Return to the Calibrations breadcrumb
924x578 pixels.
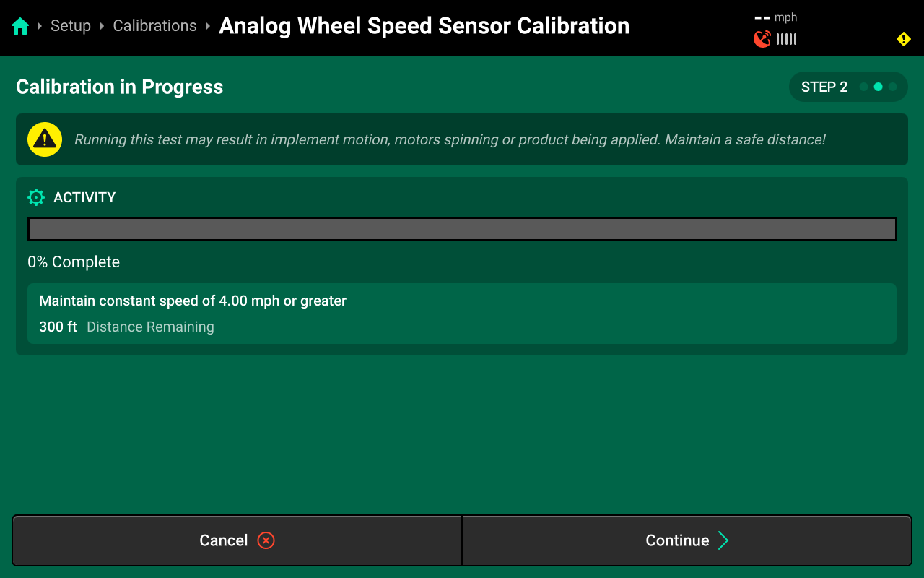pos(154,26)
